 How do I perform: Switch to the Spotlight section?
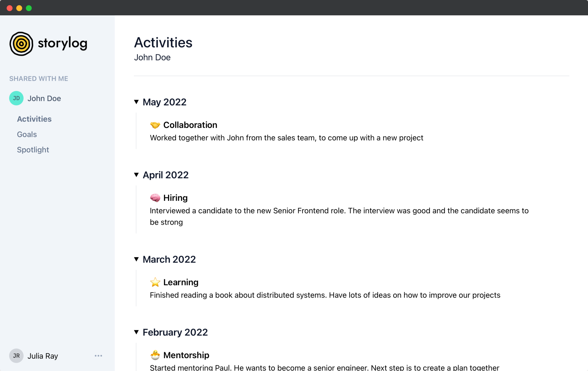[x=33, y=150]
